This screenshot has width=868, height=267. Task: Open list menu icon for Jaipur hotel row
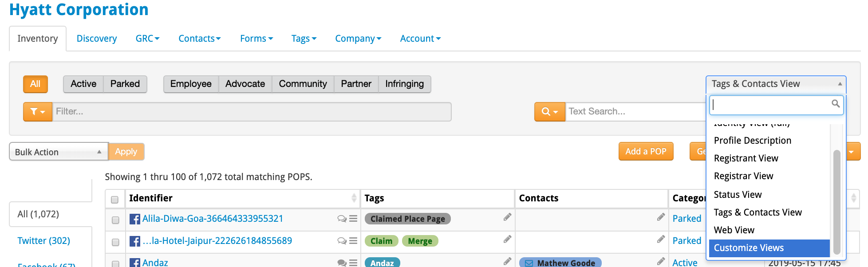353,241
